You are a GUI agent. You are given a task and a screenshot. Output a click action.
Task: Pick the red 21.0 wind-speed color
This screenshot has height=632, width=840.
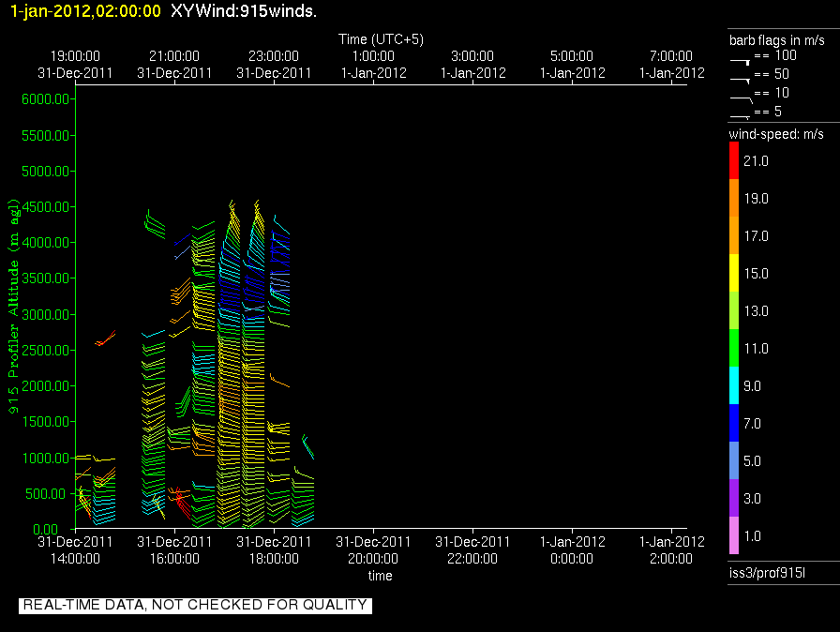click(734, 161)
